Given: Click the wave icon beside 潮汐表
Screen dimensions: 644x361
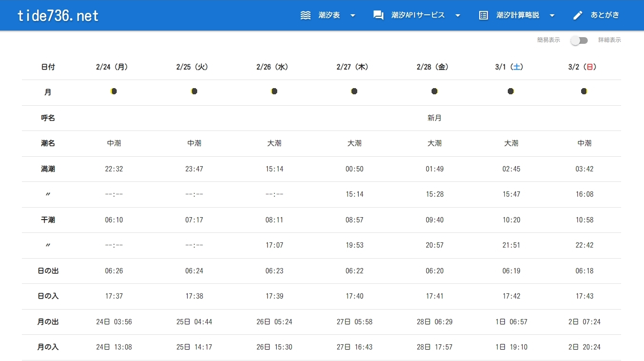Looking at the screenshot, I should click(x=306, y=15).
